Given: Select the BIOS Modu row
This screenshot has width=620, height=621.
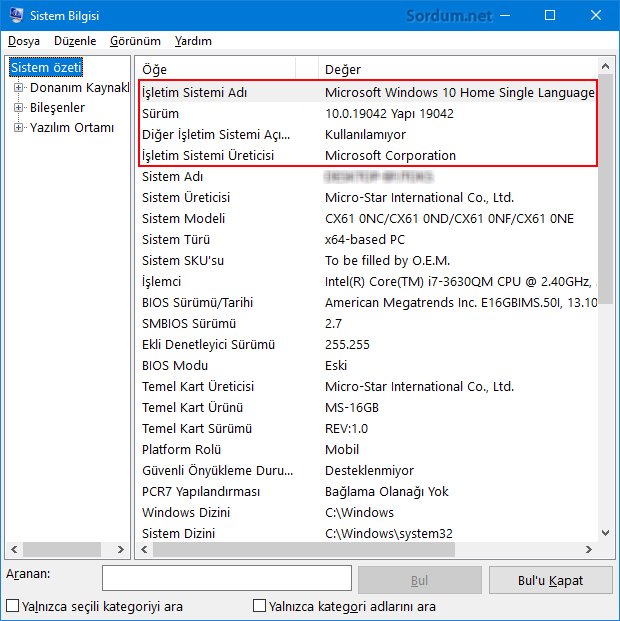Looking at the screenshot, I should click(367, 366).
